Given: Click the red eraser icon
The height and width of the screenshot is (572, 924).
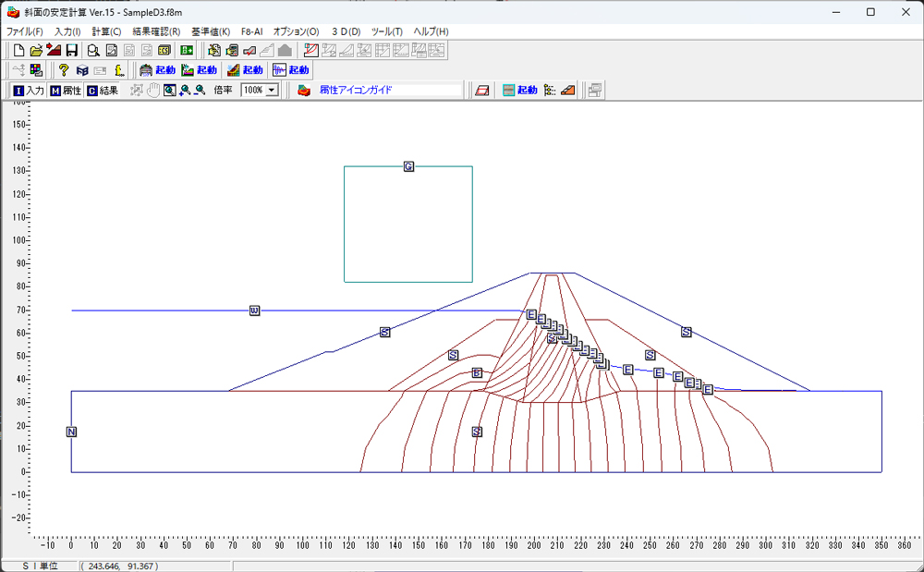Looking at the screenshot, I should (x=481, y=91).
